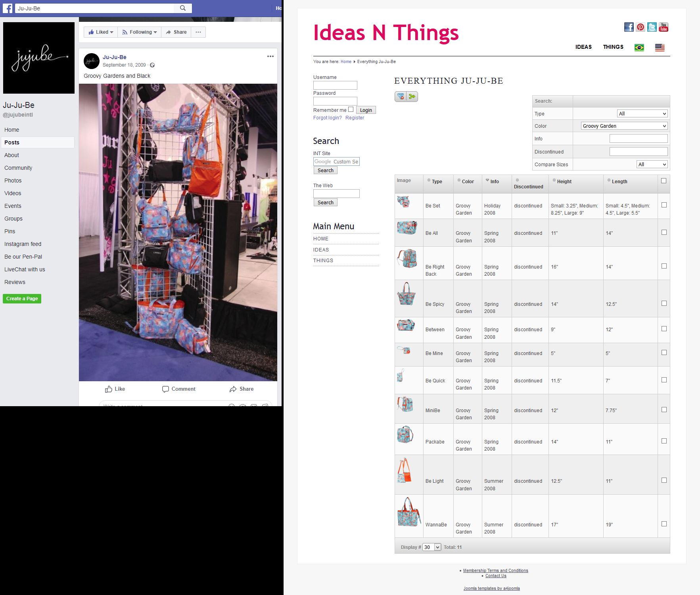Click the Facebook search magnifier icon
The height and width of the screenshot is (595, 700).
(183, 8)
